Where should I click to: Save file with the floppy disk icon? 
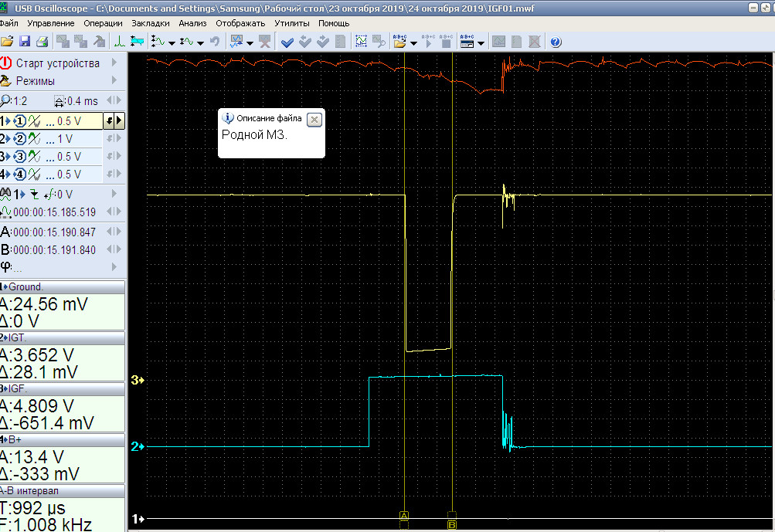coord(25,42)
